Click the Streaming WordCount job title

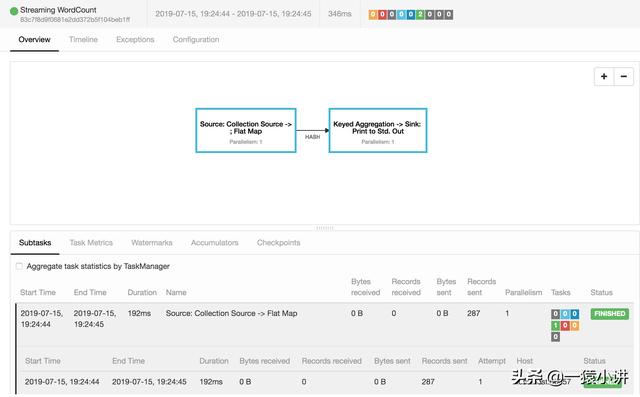tap(58, 10)
